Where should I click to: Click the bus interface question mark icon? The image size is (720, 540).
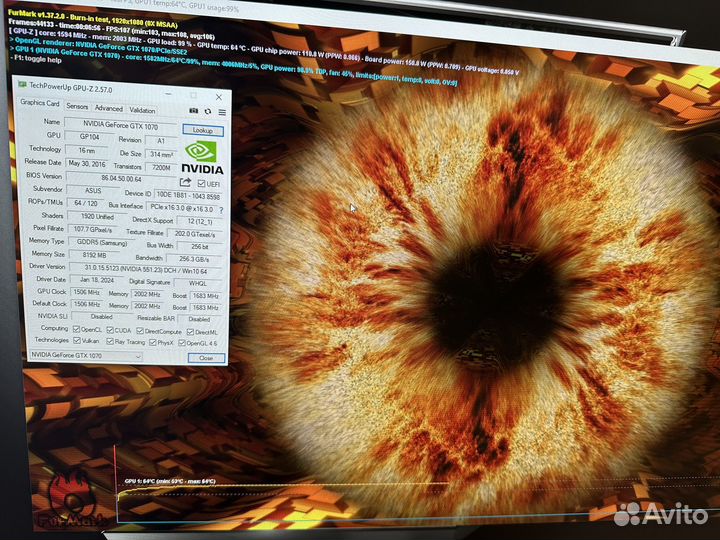click(x=221, y=209)
